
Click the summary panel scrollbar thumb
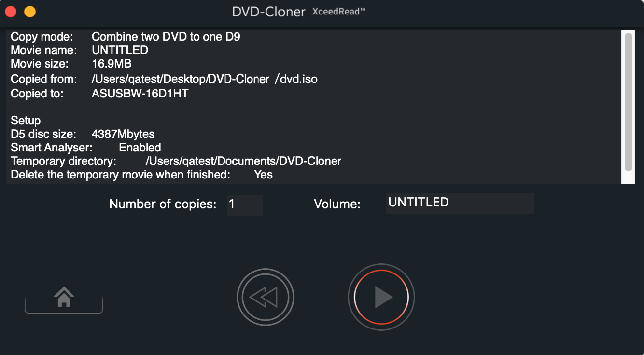point(628,102)
